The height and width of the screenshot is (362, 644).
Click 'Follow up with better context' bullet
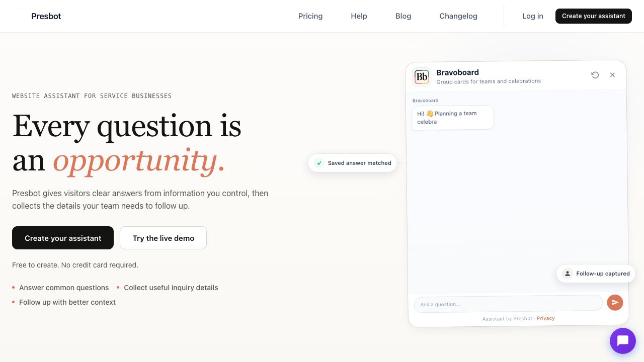point(67,302)
